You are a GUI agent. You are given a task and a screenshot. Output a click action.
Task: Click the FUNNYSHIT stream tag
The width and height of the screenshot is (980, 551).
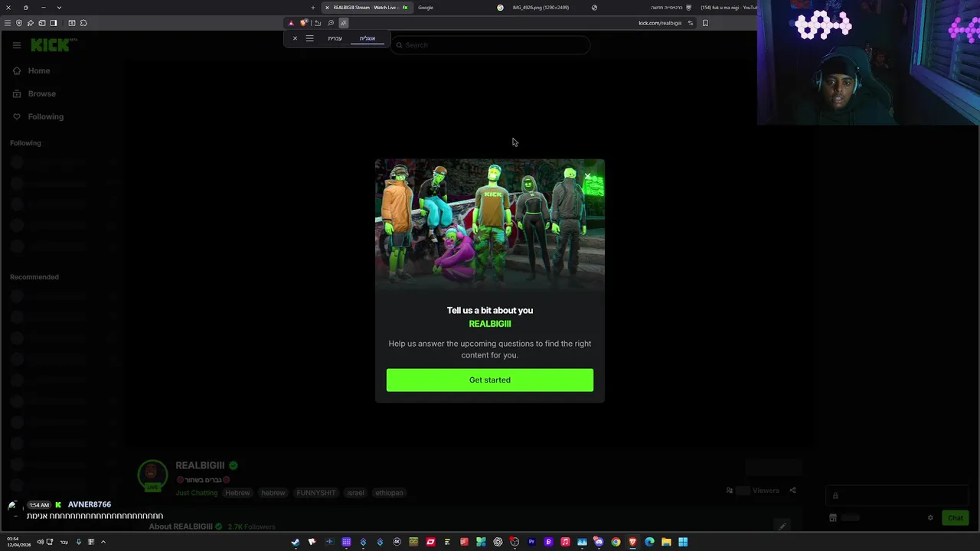coord(316,493)
